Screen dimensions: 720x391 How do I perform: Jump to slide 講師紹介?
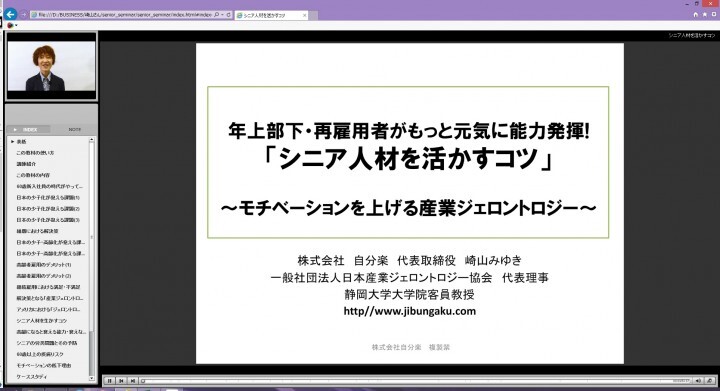[x=26, y=164]
